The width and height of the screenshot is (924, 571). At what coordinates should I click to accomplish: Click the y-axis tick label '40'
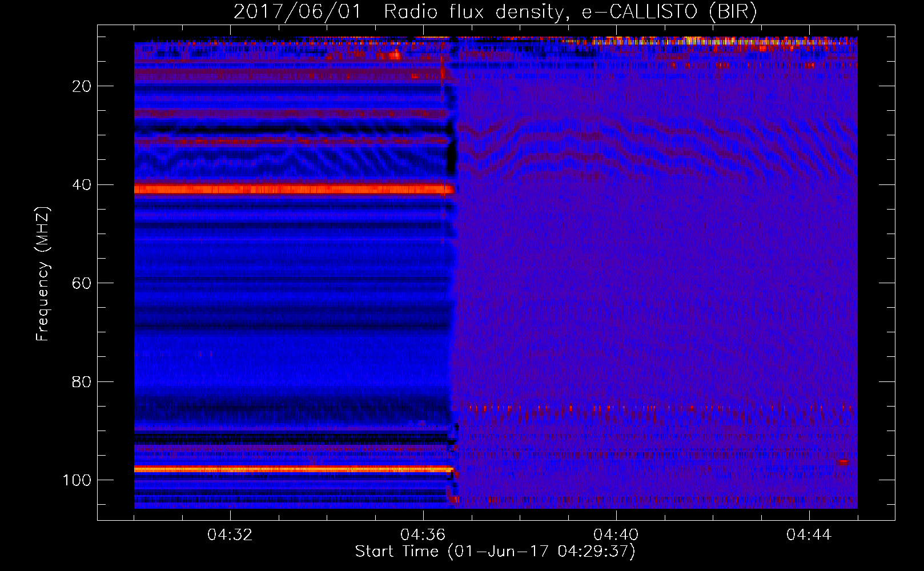point(82,185)
